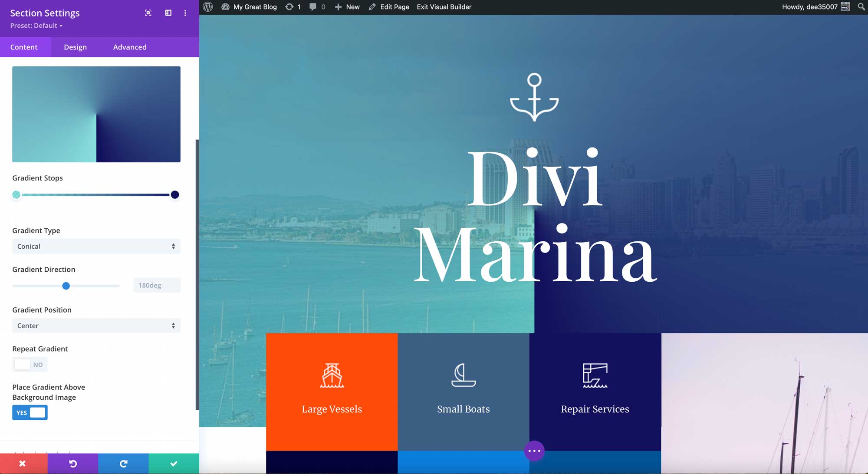Switch to the Advanced tab
This screenshot has width=868, height=474.
pyautogui.click(x=130, y=47)
